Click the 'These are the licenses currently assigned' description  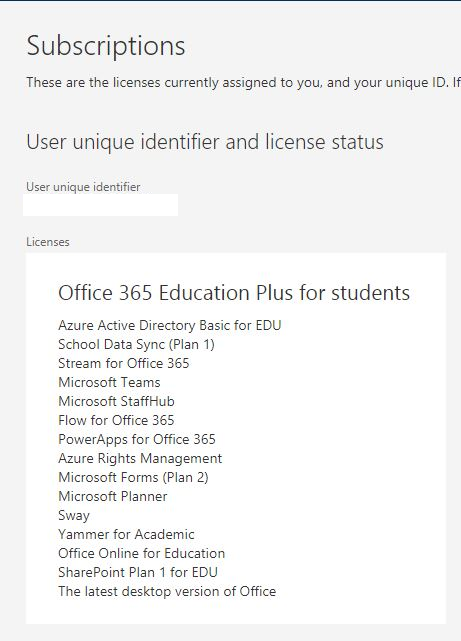244,83
